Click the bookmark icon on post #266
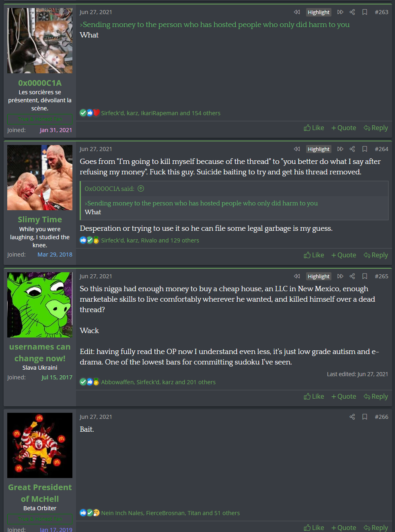 365,417
